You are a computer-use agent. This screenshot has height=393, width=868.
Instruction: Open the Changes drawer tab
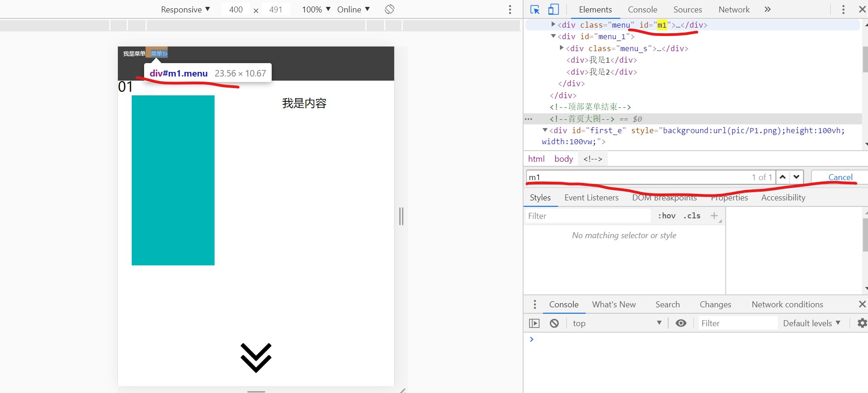click(x=715, y=305)
